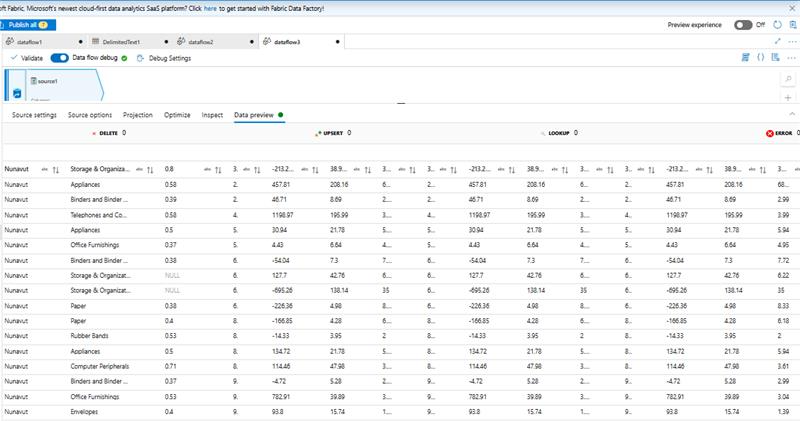The height and width of the screenshot is (421, 800).
Task: Open the Source options tab
Action: (90, 115)
